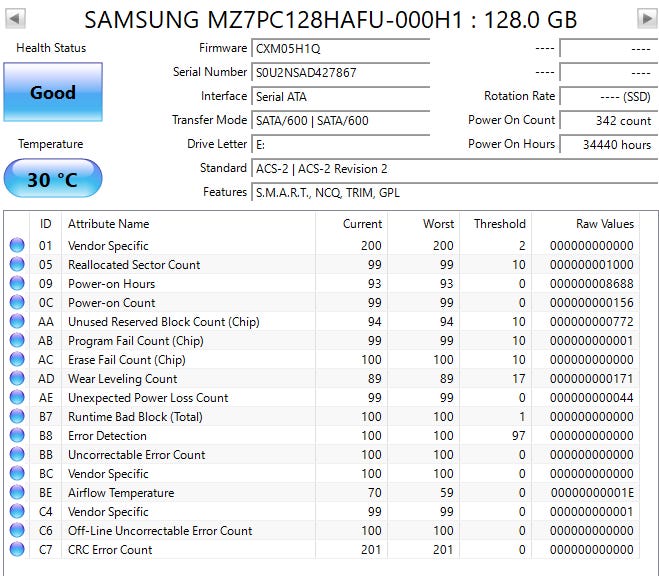659x576 pixels.
Task: Click the 30 °C temperature button
Action: [53, 179]
